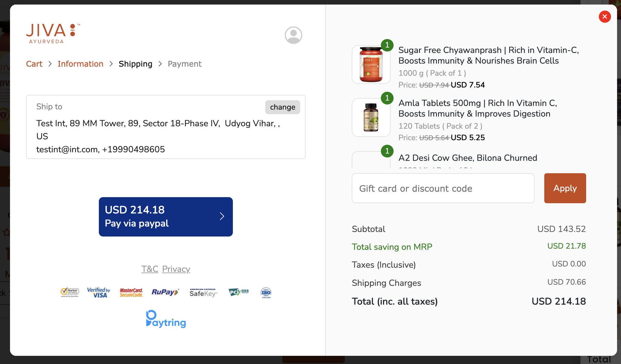Open the T&C link
The width and height of the screenshot is (621, 364).
click(x=150, y=269)
